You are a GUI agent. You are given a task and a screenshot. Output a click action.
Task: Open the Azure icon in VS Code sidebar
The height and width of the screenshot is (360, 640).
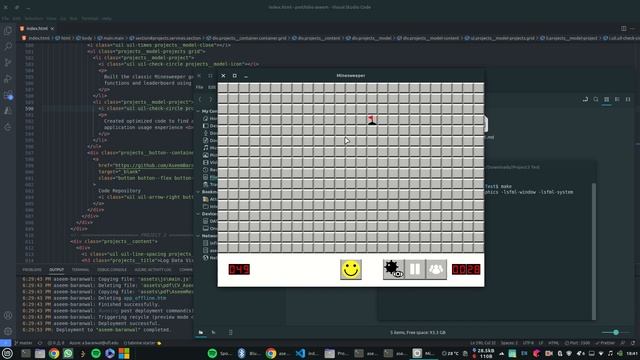pyautogui.click(x=8, y=111)
